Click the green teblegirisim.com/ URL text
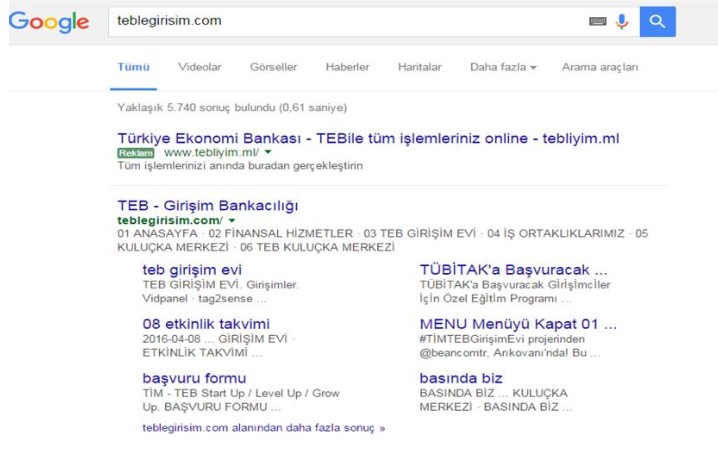The width and height of the screenshot is (718, 451). (170, 220)
